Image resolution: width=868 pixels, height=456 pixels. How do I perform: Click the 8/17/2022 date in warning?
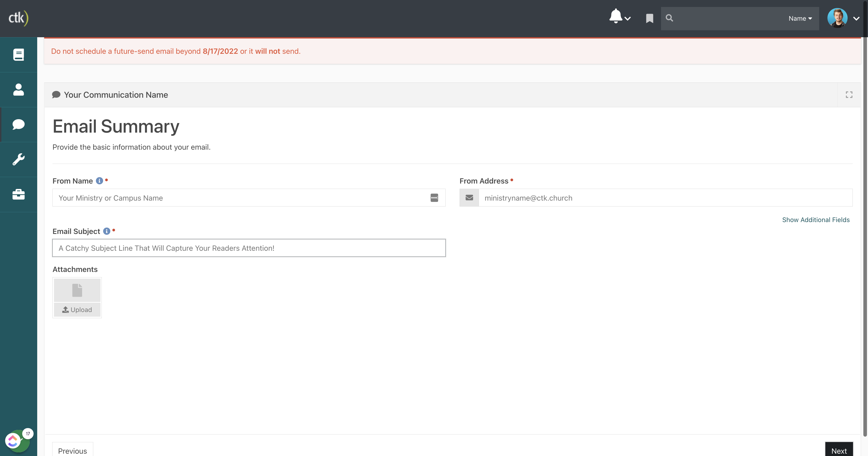(x=220, y=51)
